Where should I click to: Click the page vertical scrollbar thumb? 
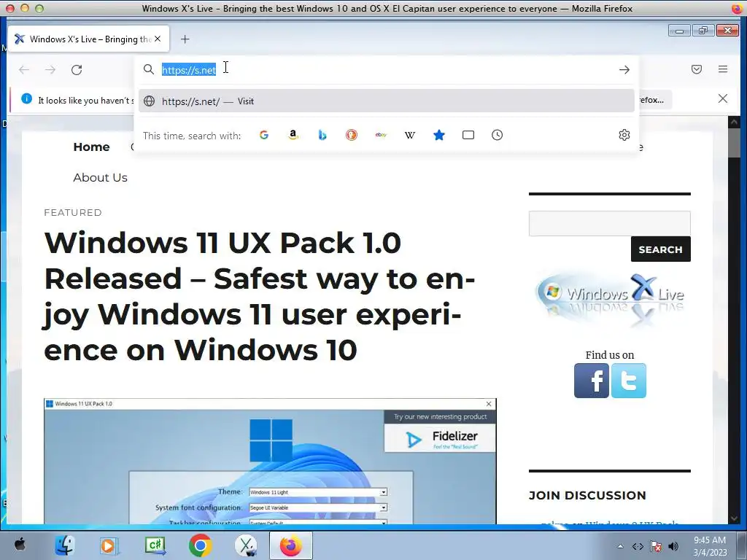[x=734, y=142]
